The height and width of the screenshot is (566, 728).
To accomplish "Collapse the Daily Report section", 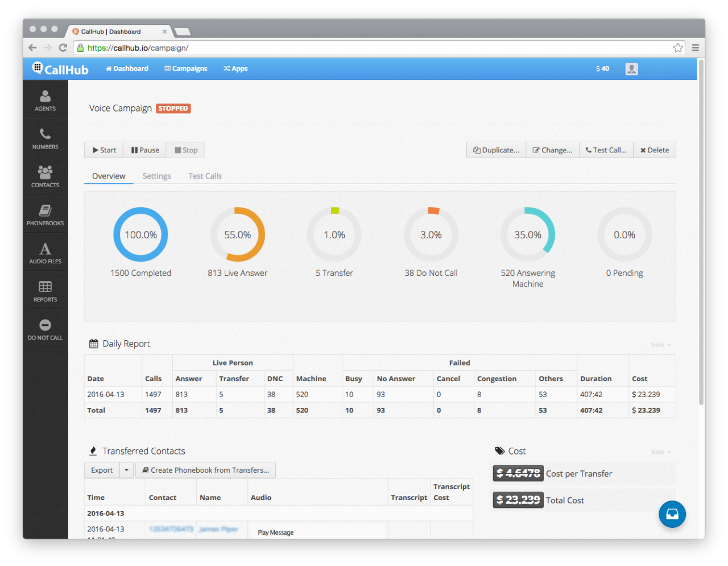I will (660, 344).
